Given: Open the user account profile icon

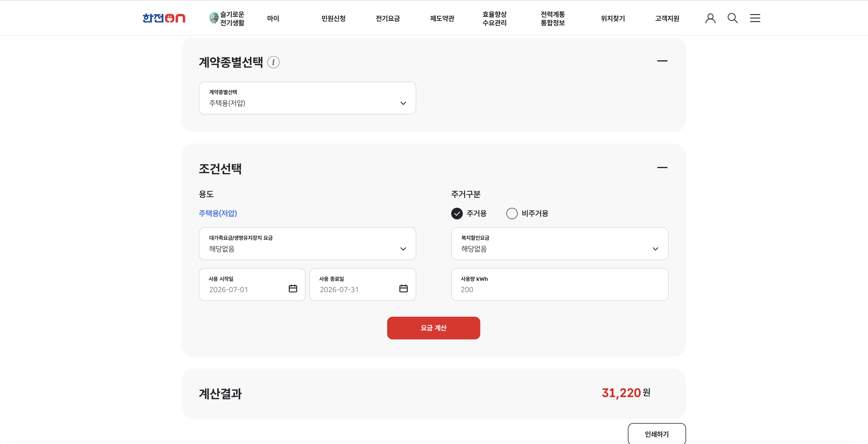Looking at the screenshot, I should coord(710,18).
